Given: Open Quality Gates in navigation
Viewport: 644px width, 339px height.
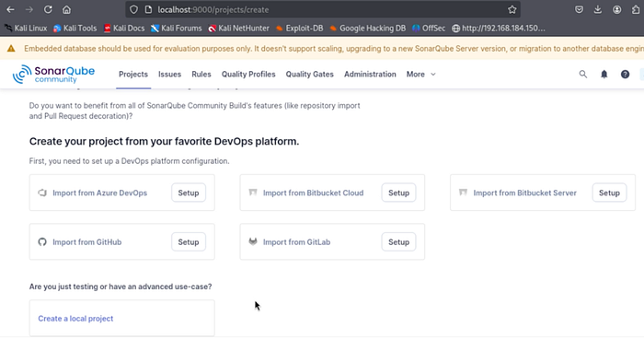Looking at the screenshot, I should point(310,74).
